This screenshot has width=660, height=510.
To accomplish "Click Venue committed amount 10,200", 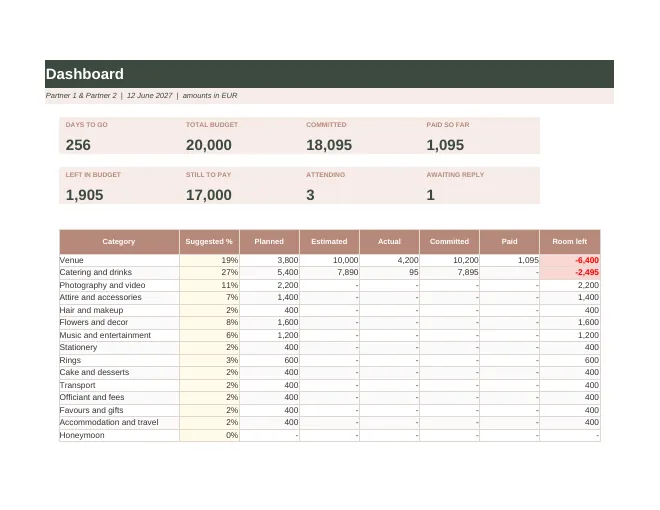I will (x=449, y=260).
